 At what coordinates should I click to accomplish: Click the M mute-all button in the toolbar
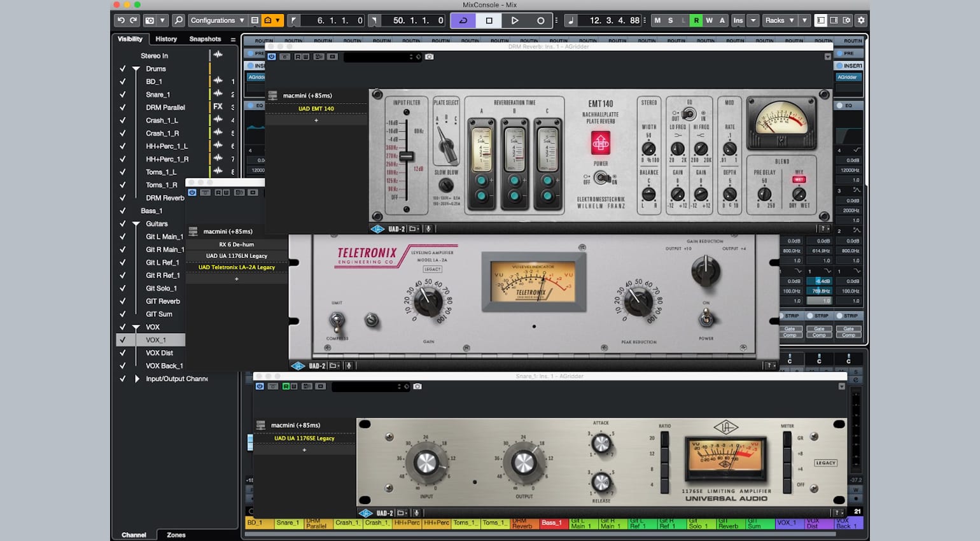pyautogui.click(x=657, y=20)
